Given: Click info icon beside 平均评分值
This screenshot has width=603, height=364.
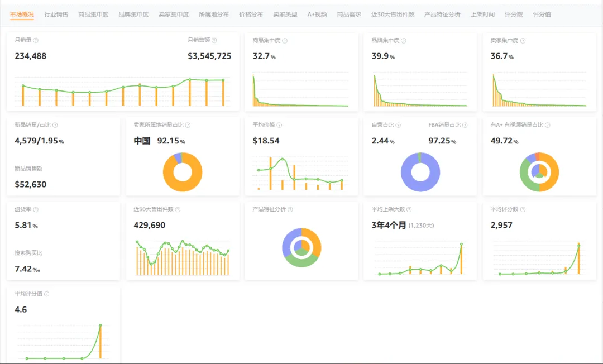Looking at the screenshot, I should [x=46, y=294].
